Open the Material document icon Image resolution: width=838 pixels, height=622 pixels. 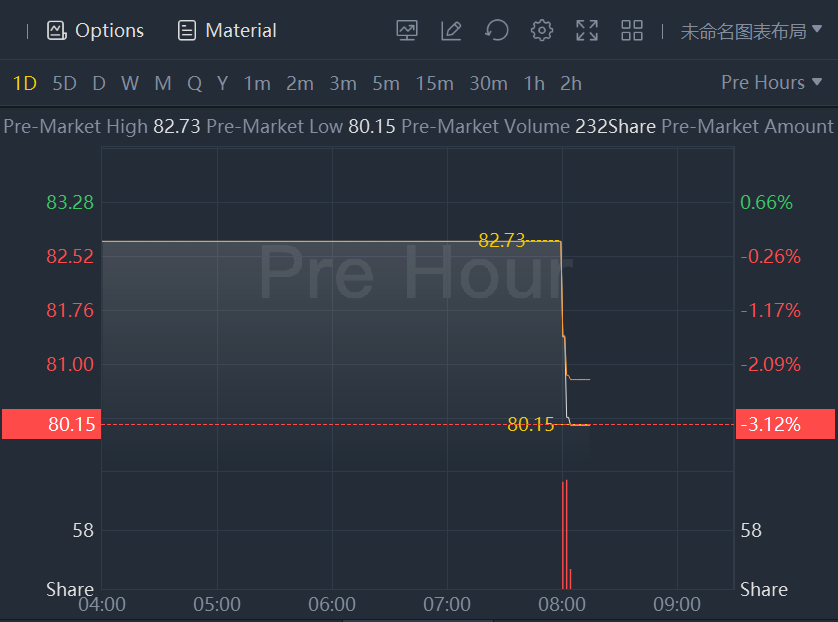tap(186, 31)
